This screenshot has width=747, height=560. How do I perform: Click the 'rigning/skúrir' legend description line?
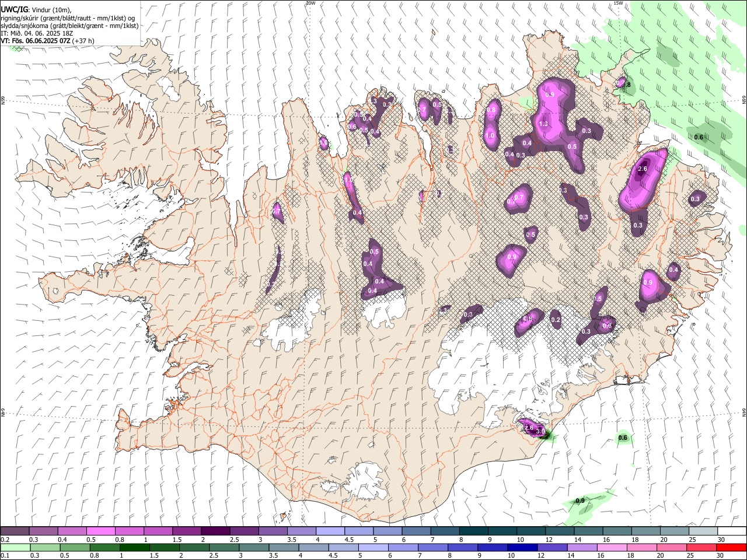coord(68,18)
